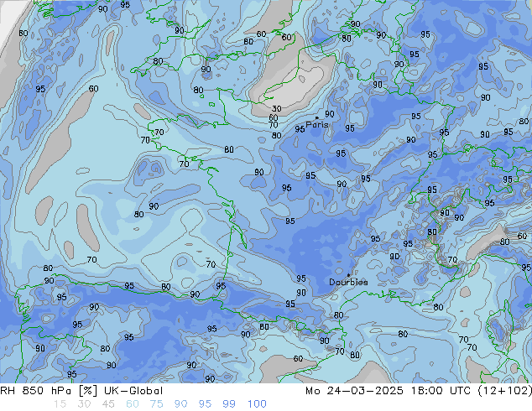
Task: Pick the legend value 45
Action: click(x=108, y=404)
